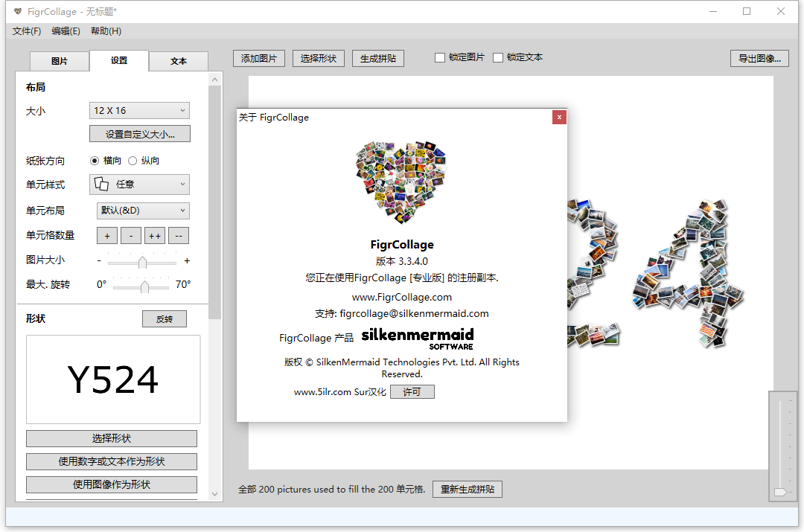This screenshot has width=804, height=532.
Task: Click the 布局 section heading
Action: [x=36, y=88]
